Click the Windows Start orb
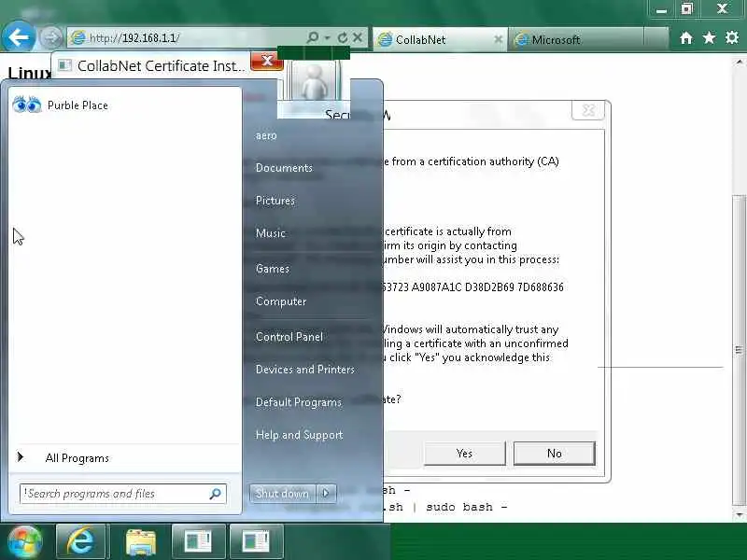This screenshot has width=747, height=560. tap(25, 542)
